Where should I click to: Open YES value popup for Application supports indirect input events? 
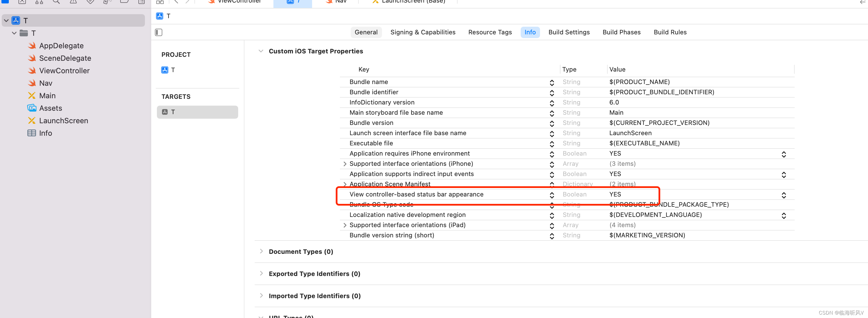point(784,175)
